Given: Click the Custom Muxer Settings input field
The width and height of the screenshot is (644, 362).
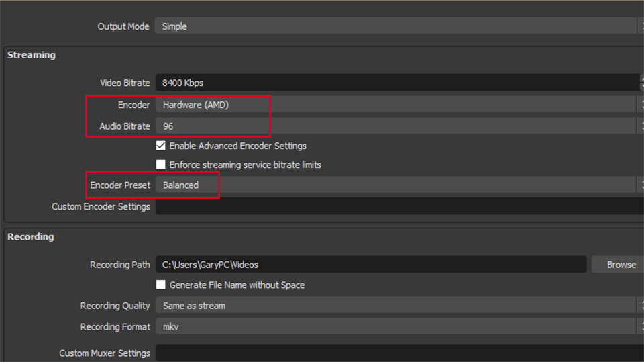Looking at the screenshot, I should coord(399,353).
